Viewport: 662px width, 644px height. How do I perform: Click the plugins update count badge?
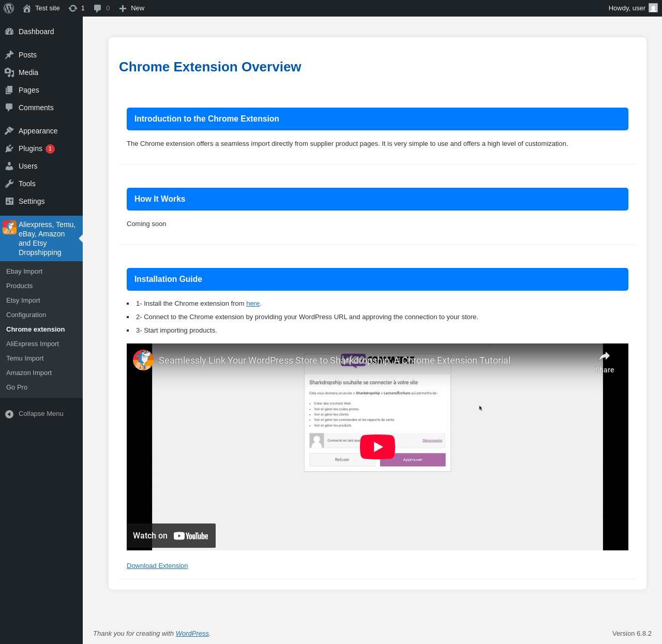click(x=50, y=149)
